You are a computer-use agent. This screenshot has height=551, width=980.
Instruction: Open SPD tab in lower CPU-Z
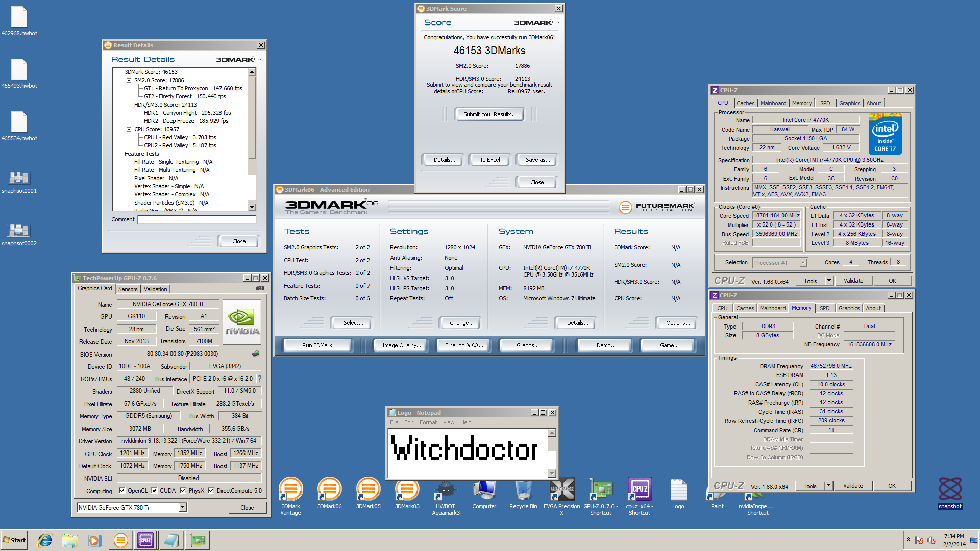point(824,308)
